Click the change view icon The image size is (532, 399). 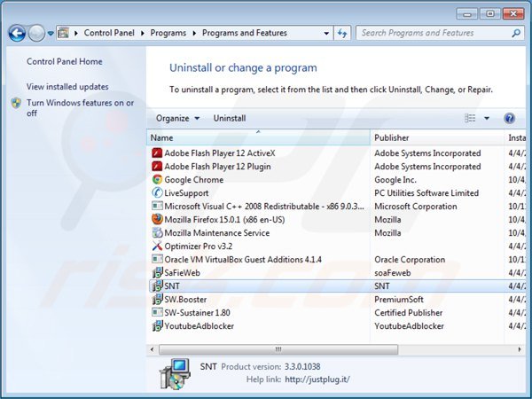[470, 118]
